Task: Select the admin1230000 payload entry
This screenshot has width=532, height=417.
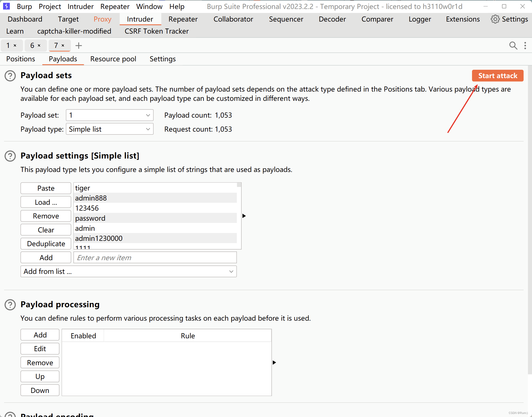Action: (155, 238)
